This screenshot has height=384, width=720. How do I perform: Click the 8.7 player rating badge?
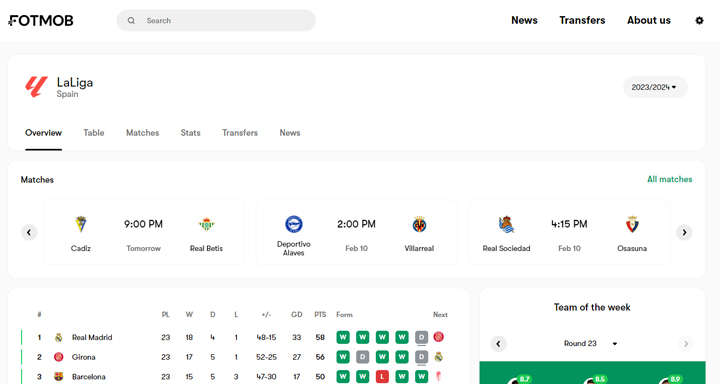coord(524,379)
